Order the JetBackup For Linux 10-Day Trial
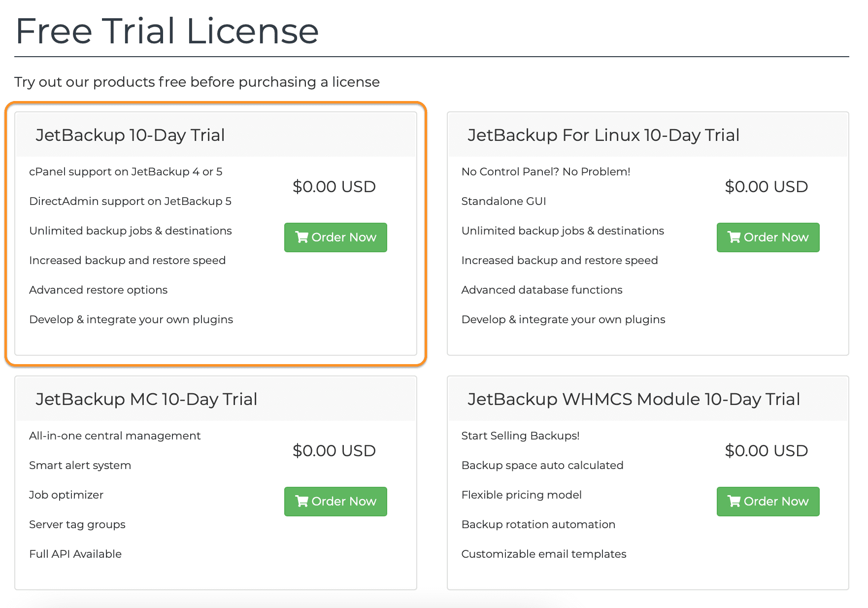The height and width of the screenshot is (608, 868). (768, 237)
